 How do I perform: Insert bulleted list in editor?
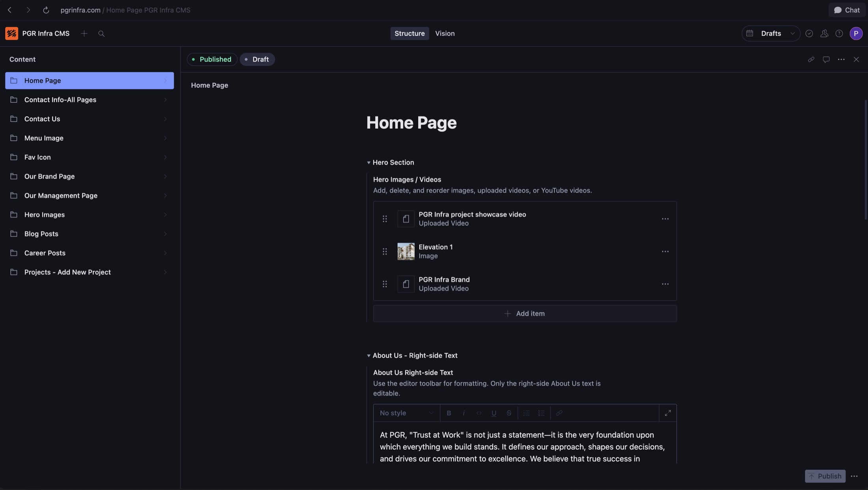pyautogui.click(x=526, y=413)
